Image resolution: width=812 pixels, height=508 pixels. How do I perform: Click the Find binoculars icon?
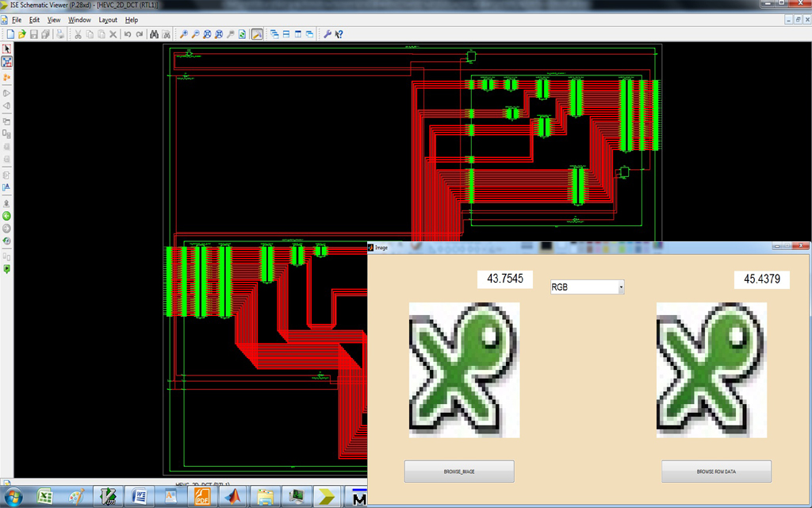coord(154,34)
